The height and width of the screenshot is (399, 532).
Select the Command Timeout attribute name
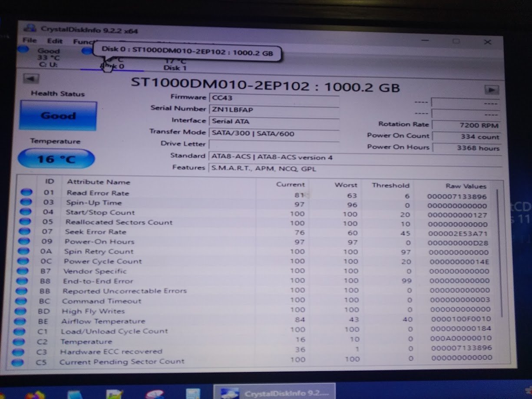coord(102,301)
